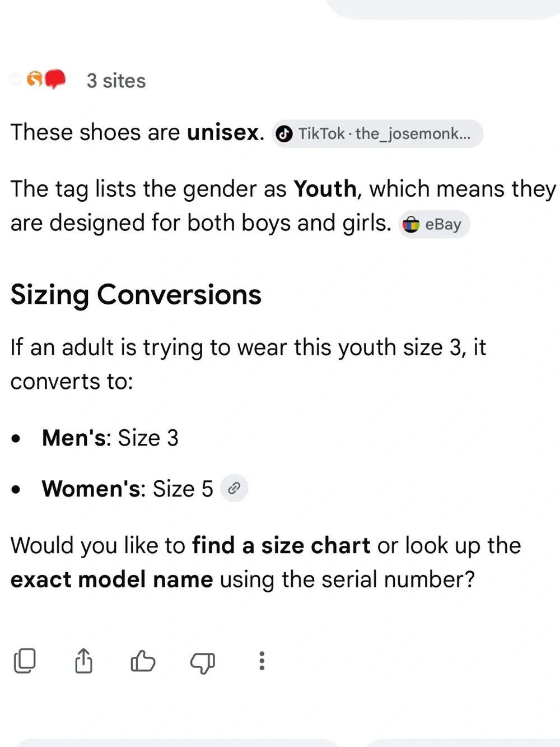Tap the share icon below the answer
Screen dimensions: 560x747
tap(83, 661)
